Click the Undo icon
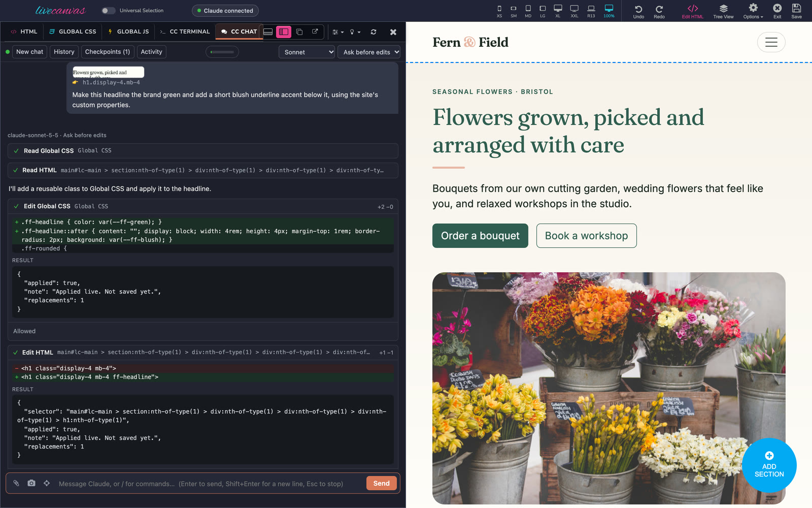Image resolution: width=812 pixels, height=508 pixels. [x=638, y=11]
